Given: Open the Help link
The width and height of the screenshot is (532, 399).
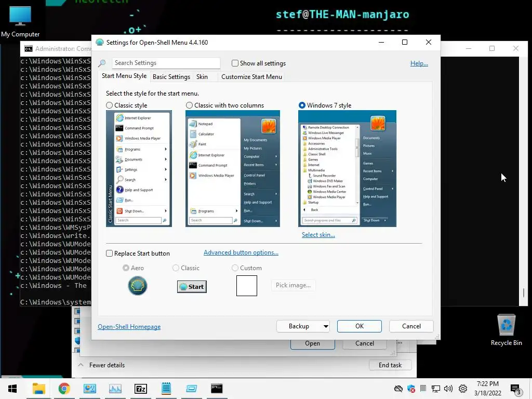Looking at the screenshot, I should click(419, 63).
